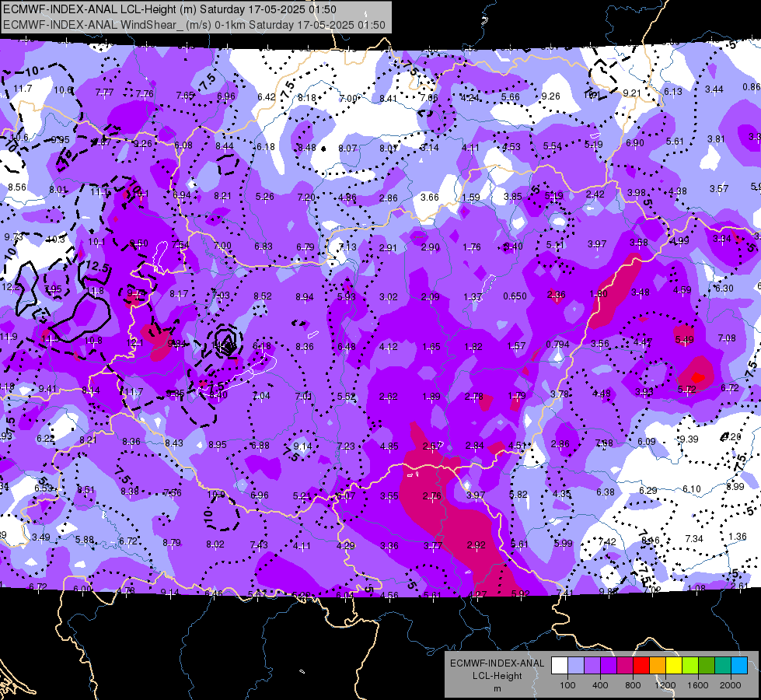Click the 12.5 contour label

pyautogui.click(x=96, y=267)
